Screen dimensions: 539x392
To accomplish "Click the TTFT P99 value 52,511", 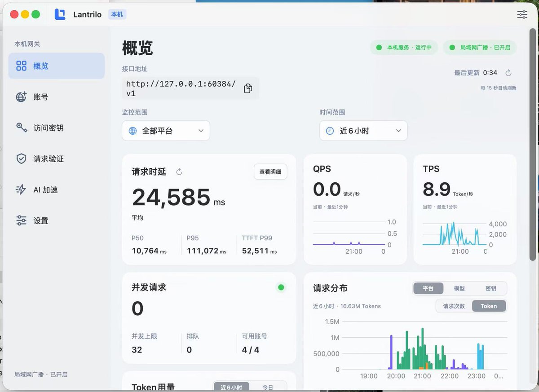I will click(259, 251).
